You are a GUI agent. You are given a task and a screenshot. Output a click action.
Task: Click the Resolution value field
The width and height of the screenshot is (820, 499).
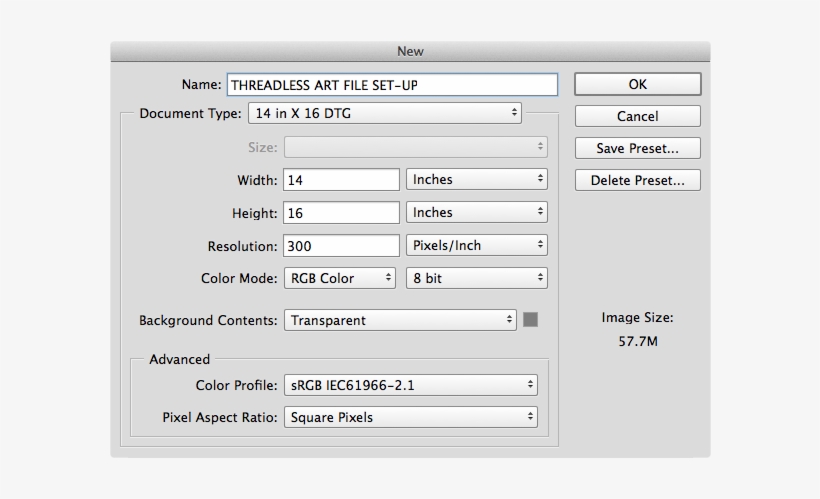[x=342, y=246]
